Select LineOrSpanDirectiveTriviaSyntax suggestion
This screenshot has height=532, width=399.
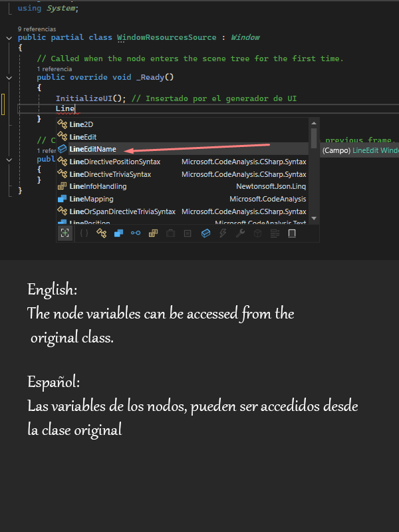tap(182, 211)
